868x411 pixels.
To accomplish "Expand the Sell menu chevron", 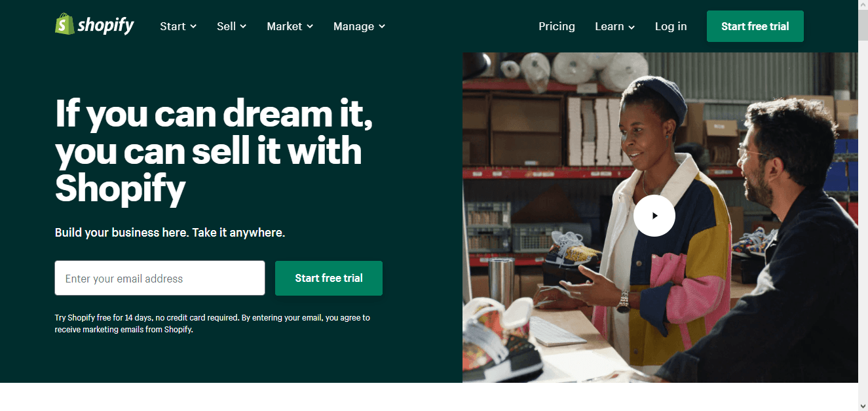I will pos(243,26).
